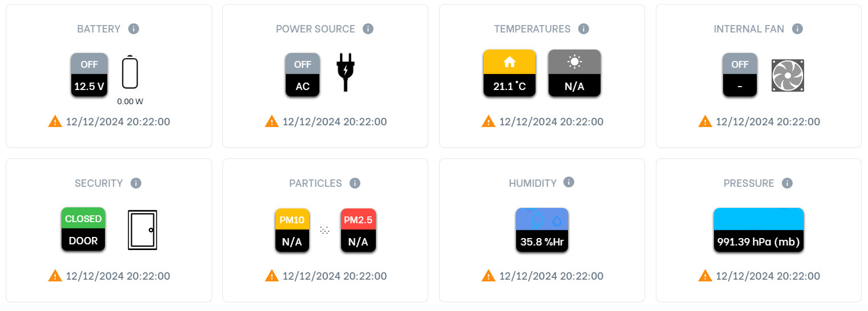Click the SECURITY info icon
This screenshot has height=311, width=868.
(x=136, y=183)
